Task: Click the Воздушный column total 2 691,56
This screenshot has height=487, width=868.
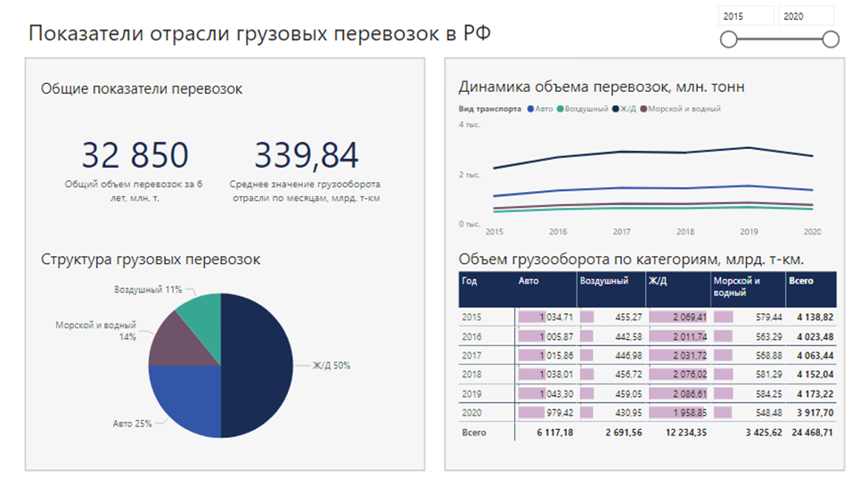Action: click(624, 433)
